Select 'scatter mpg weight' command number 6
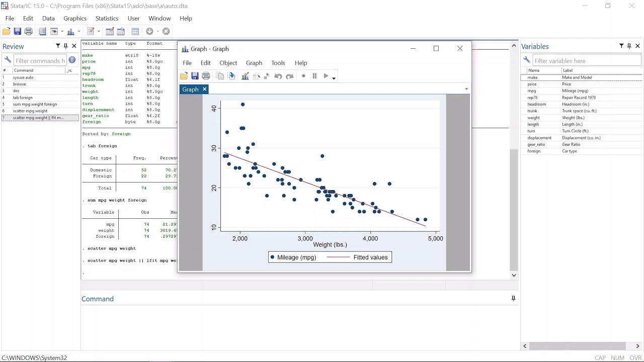The width and height of the screenshot is (644, 362). click(30, 111)
